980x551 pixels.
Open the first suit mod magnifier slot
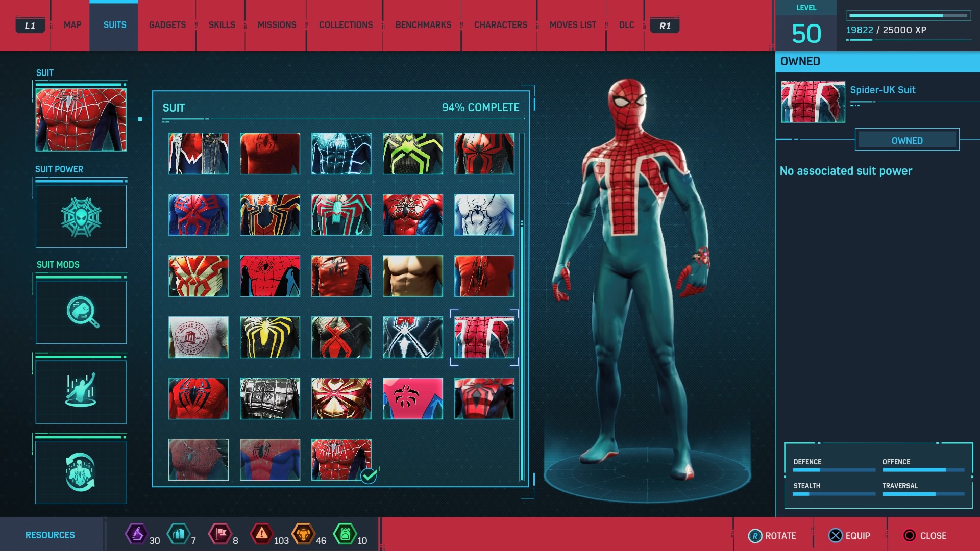coord(81,312)
